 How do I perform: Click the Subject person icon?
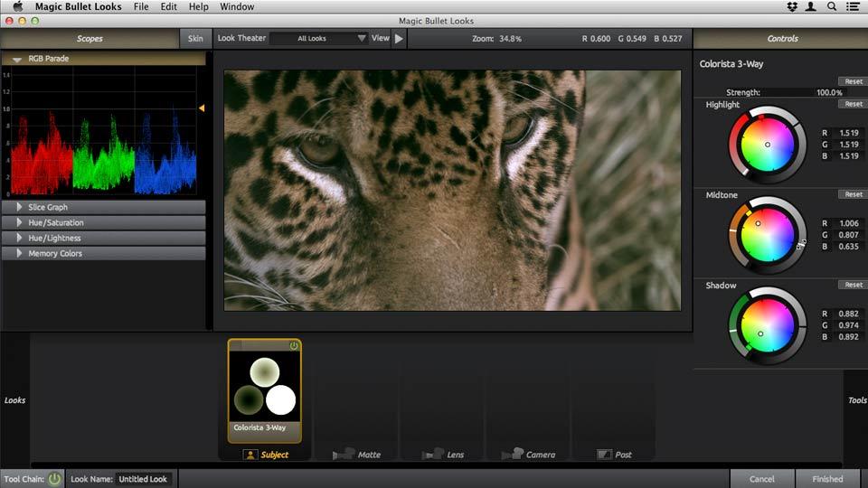click(250, 455)
